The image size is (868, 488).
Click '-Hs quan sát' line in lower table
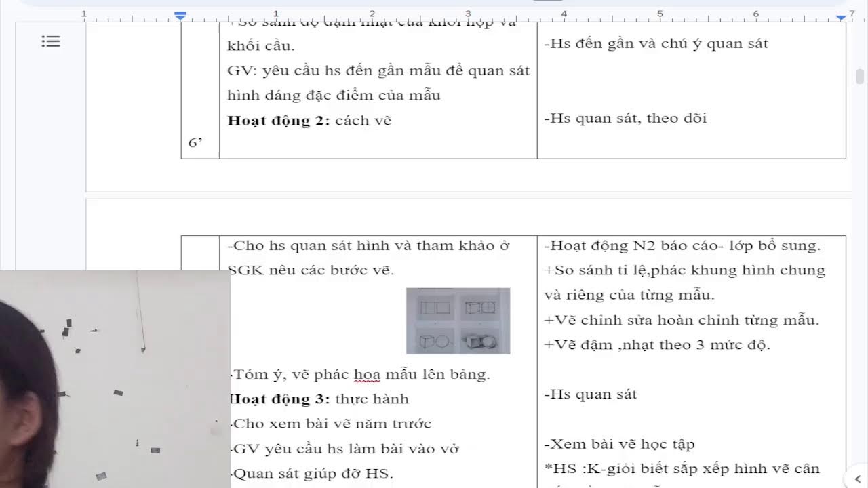click(590, 394)
